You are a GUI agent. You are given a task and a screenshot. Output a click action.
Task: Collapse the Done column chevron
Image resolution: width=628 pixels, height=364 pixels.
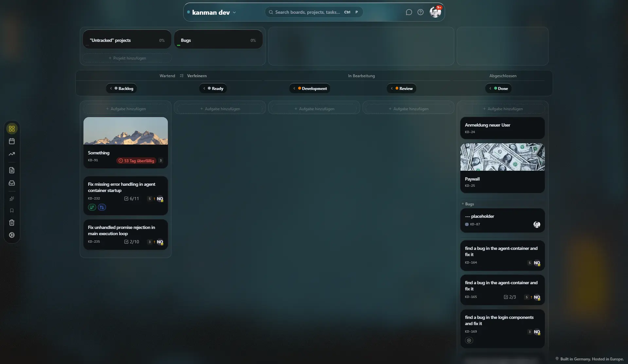click(x=490, y=89)
